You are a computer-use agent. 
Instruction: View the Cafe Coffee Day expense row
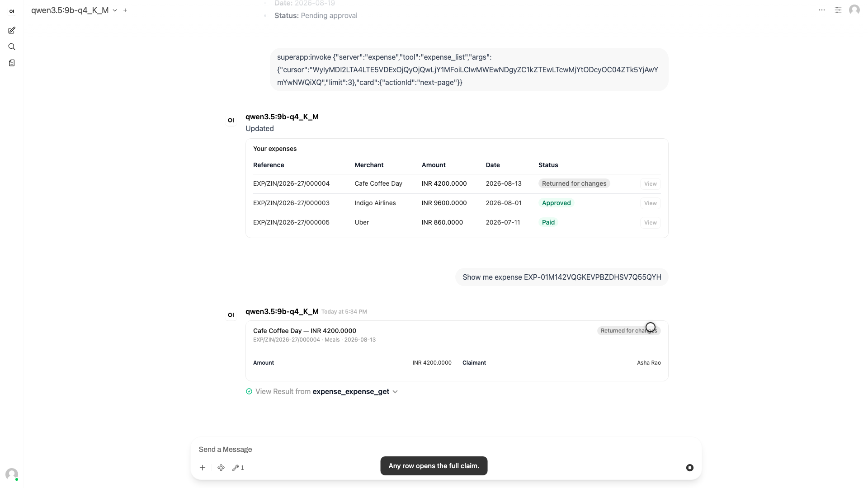click(x=651, y=184)
